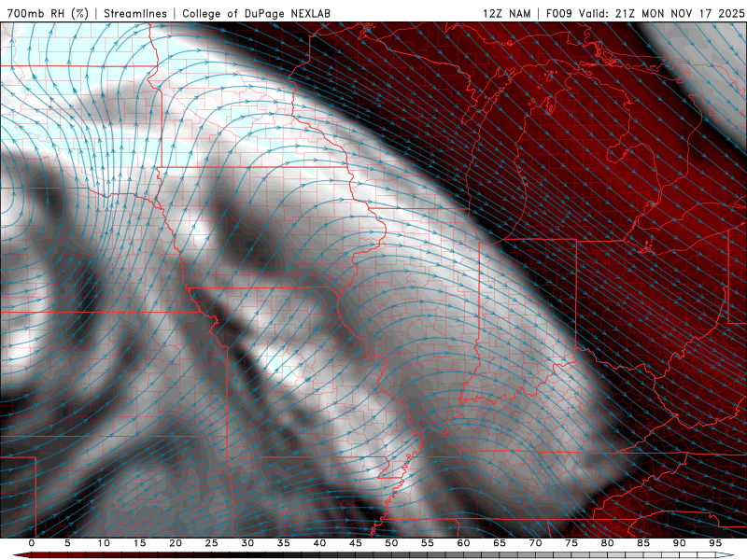Select the 70 value on the RH scale

coord(535,543)
